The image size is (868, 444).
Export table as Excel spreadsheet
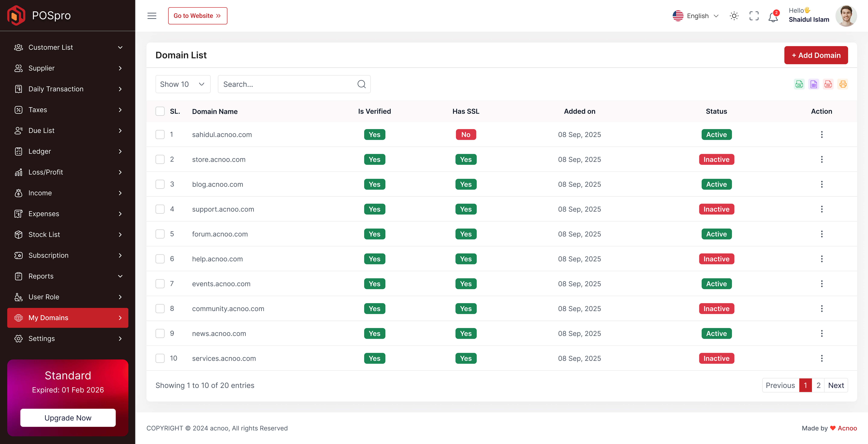(x=813, y=84)
